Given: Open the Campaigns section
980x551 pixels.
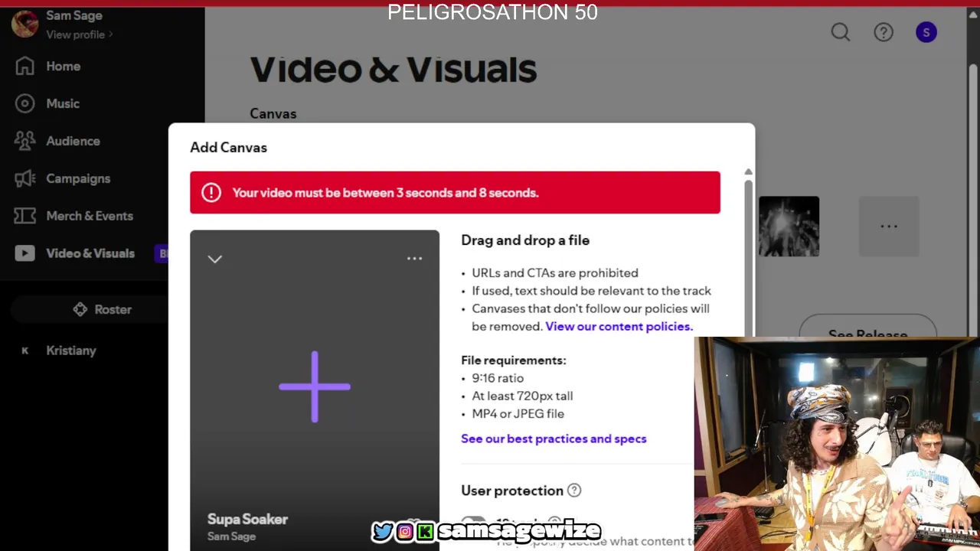Looking at the screenshot, I should 63,178.
